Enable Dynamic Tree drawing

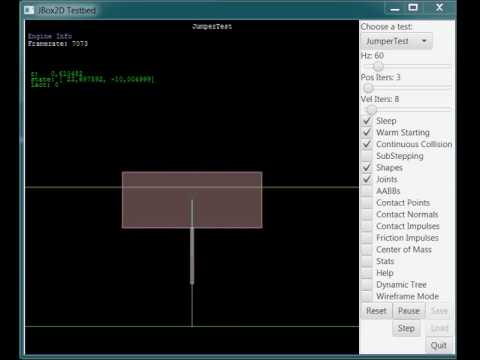[367, 285]
